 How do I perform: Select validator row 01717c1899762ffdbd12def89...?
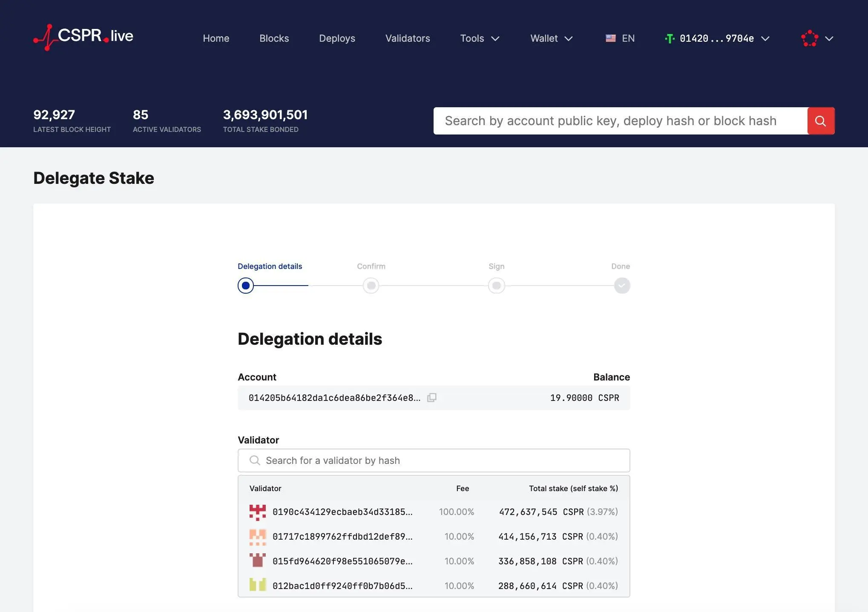(x=433, y=536)
